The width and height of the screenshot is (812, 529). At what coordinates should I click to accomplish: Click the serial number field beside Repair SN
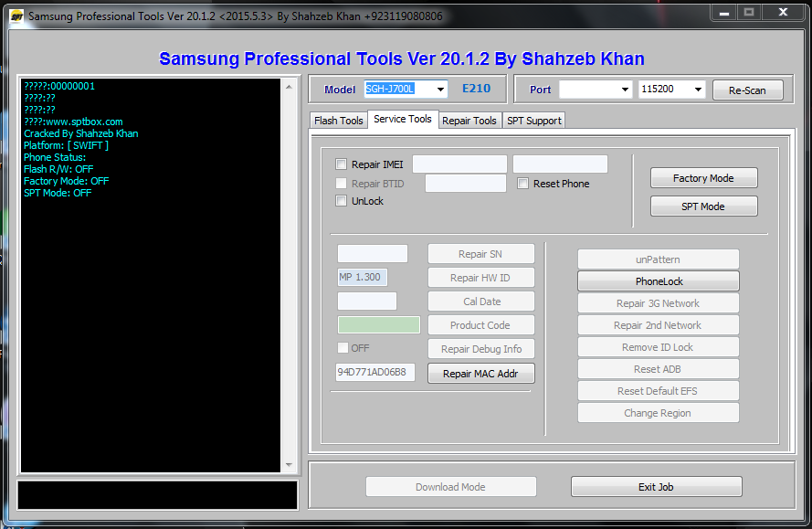[373, 254]
